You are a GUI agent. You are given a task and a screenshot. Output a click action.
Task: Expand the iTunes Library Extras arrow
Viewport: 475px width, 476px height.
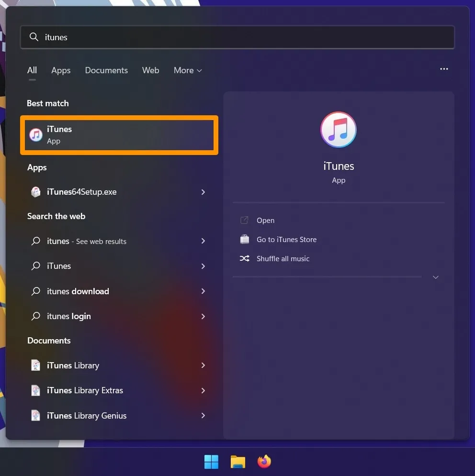click(203, 390)
